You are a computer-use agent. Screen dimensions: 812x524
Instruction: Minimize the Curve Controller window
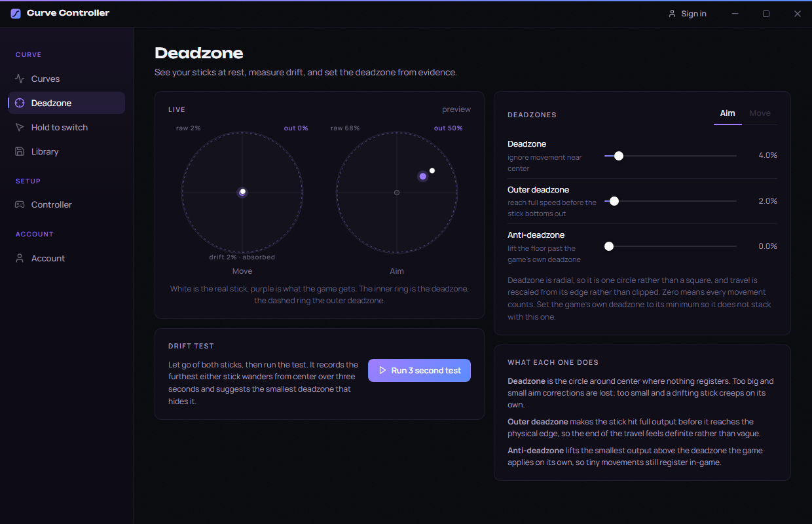tap(735, 14)
